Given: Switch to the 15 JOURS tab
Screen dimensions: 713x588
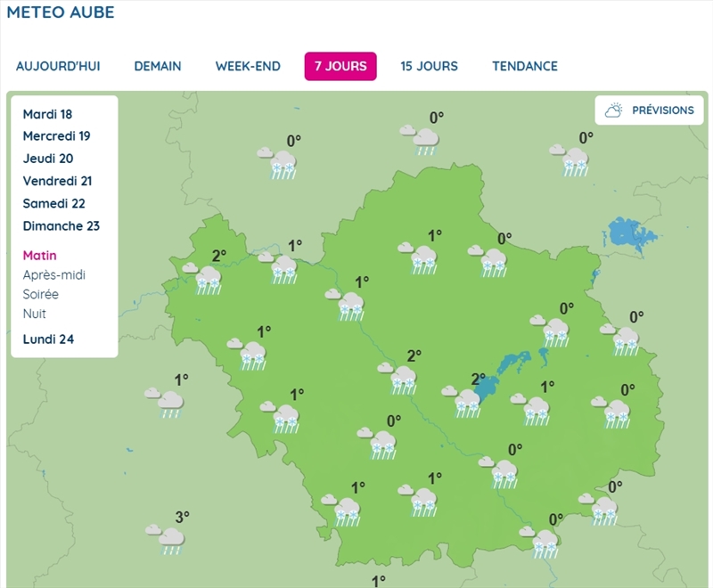Looking at the screenshot, I should [429, 67].
